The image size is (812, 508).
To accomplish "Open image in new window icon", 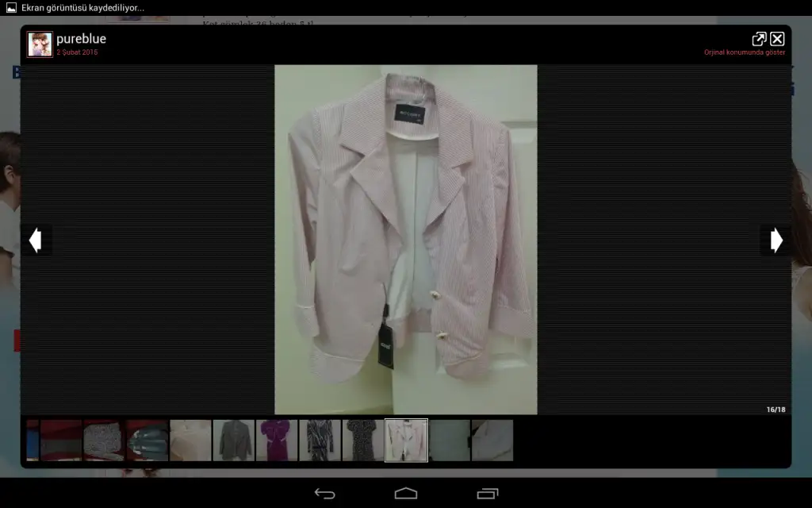I will click(759, 39).
